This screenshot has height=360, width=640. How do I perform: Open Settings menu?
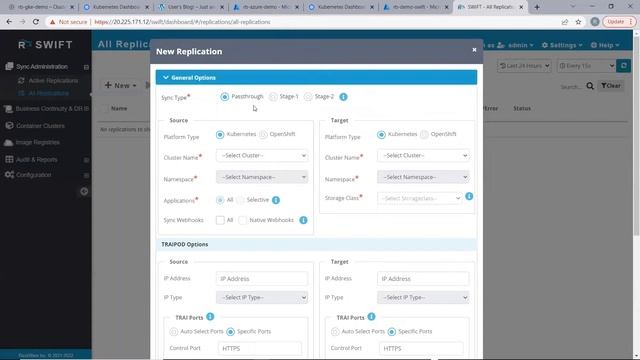point(562,45)
